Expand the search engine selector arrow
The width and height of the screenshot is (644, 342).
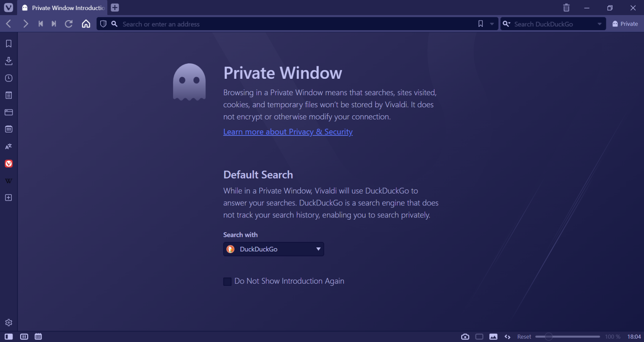599,24
